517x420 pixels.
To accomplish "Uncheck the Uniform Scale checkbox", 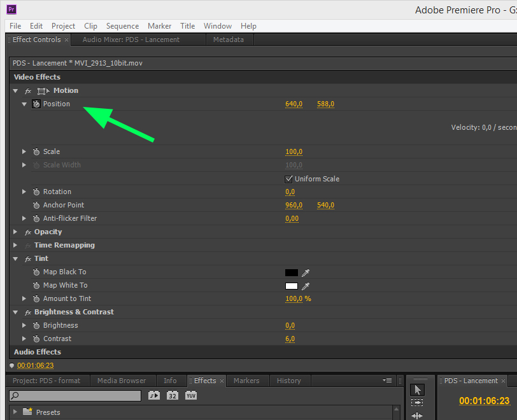I will (288, 179).
